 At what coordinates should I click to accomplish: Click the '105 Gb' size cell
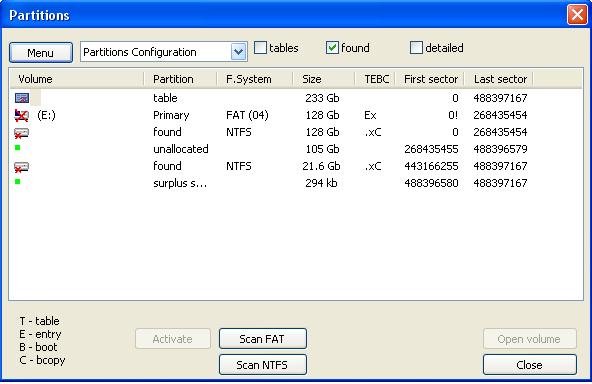(x=322, y=149)
